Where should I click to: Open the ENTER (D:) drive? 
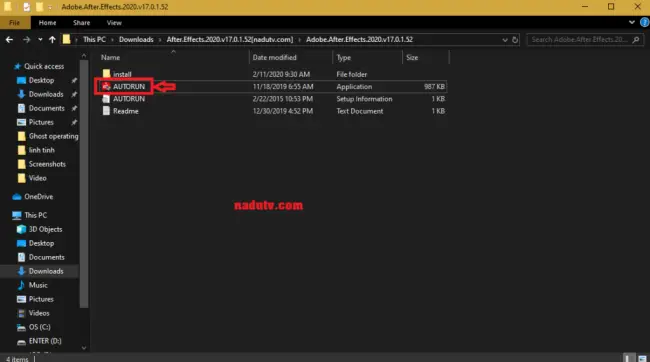pos(45,341)
